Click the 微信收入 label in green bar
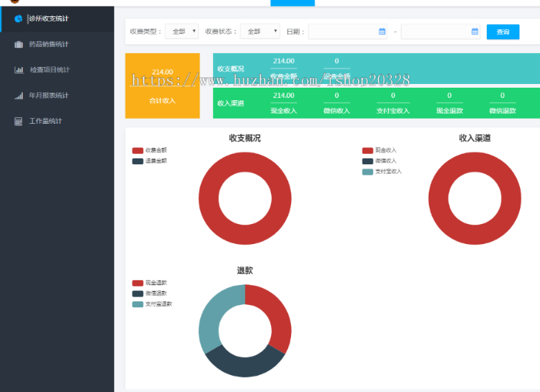This screenshot has width=540, height=392. [x=337, y=111]
